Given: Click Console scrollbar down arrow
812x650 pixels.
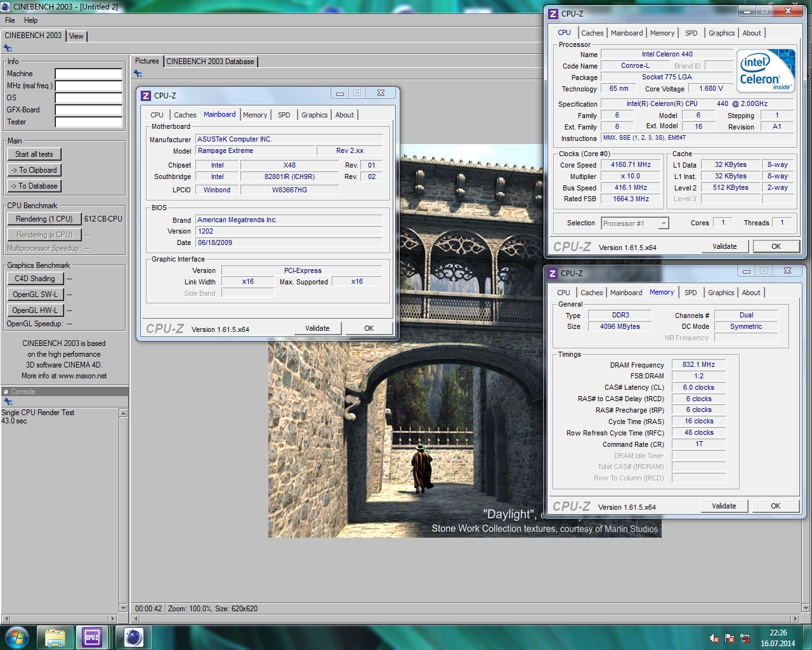Looking at the screenshot, I should click(x=123, y=608).
